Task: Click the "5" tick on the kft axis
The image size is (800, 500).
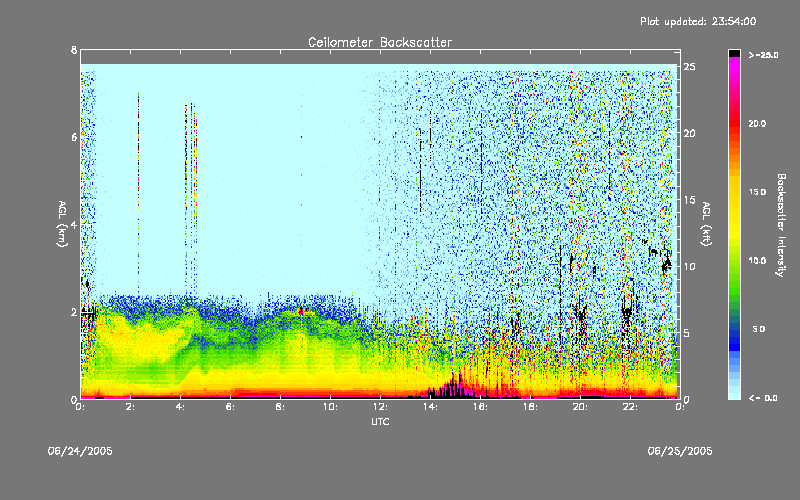Action: [x=687, y=333]
